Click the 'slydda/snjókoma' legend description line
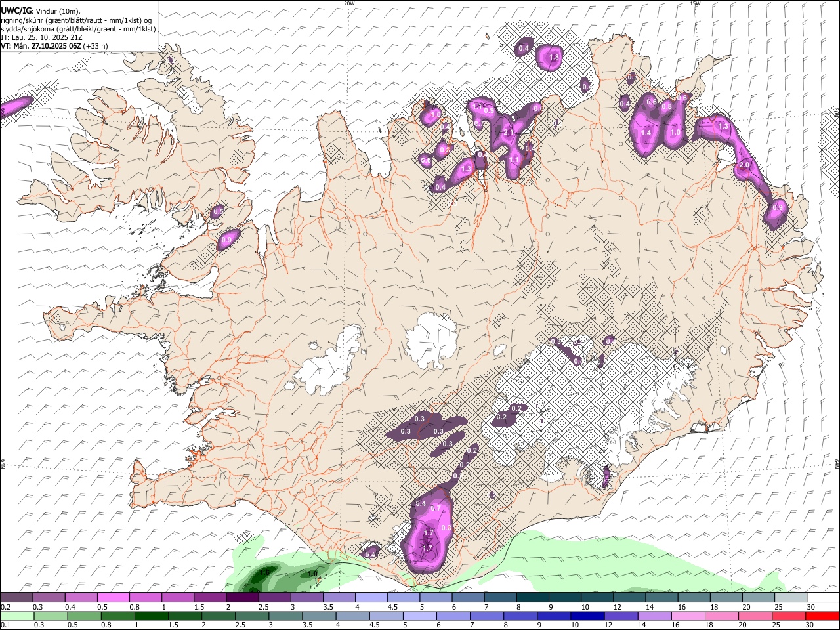The height and width of the screenshot is (630, 840). point(78,29)
